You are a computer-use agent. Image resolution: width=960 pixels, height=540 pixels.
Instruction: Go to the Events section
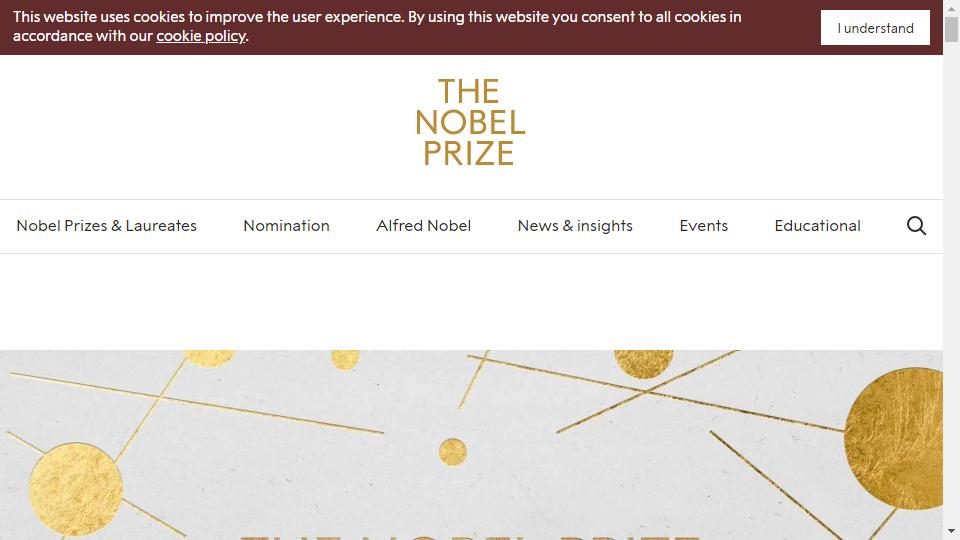(703, 226)
